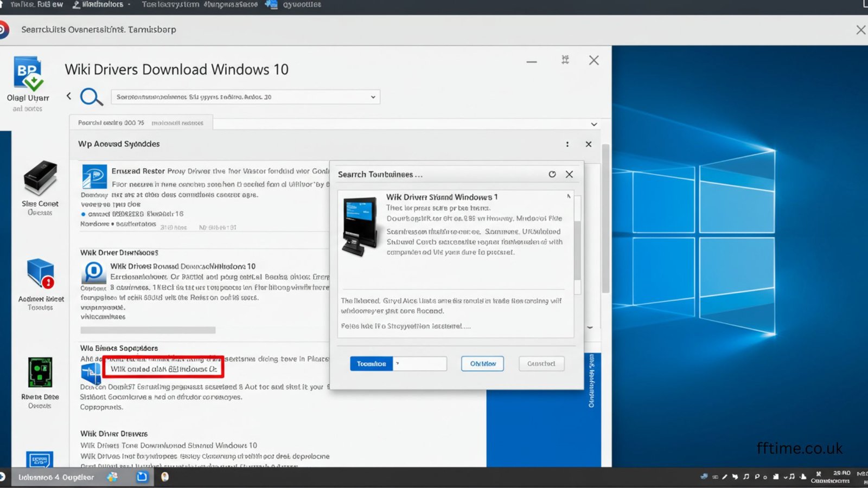Click the blue globe tray icon
The image size is (868, 488).
(x=704, y=477)
